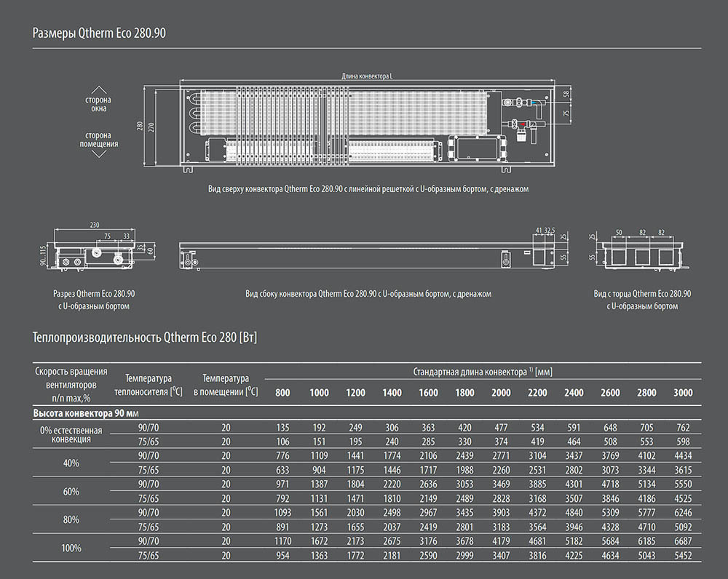
Task: Click the downward arrow below 'сторона помещения'
Action: [x=98, y=153]
